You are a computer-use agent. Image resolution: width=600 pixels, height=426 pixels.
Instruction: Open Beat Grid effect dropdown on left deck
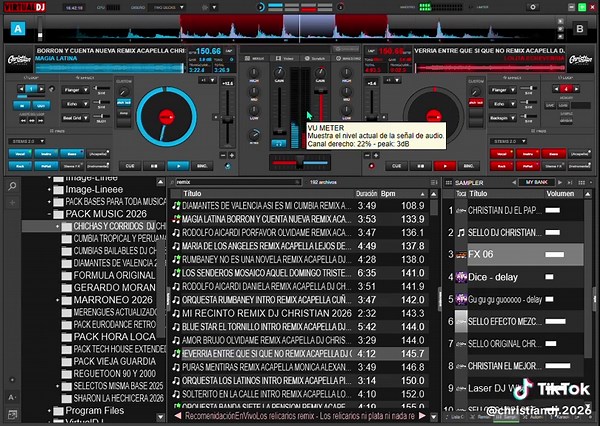click(x=75, y=118)
